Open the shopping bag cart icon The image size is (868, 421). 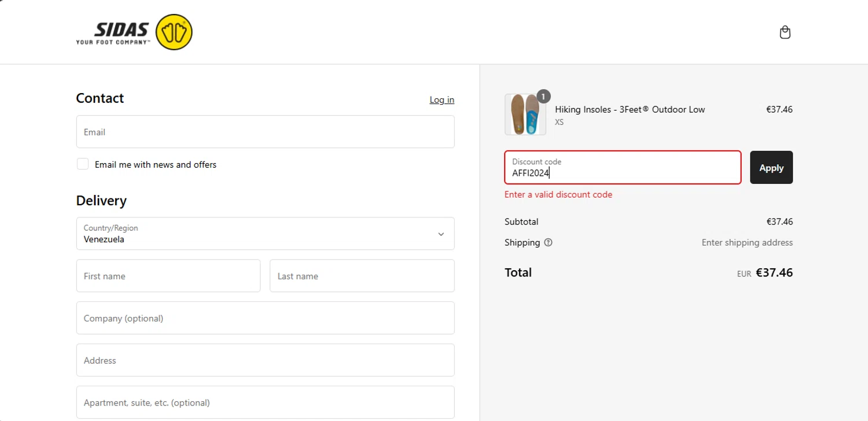(x=785, y=32)
